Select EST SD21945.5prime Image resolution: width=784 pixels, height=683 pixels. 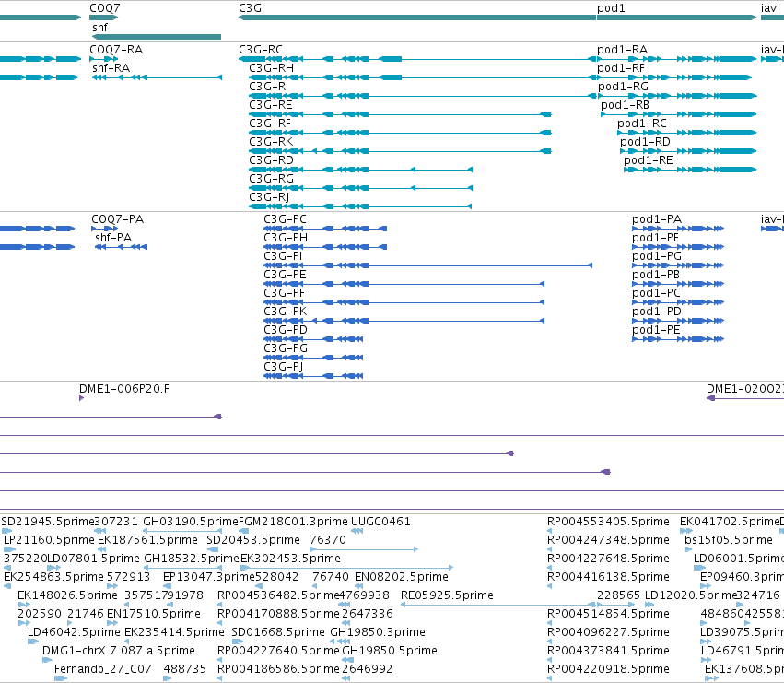(x=48, y=522)
